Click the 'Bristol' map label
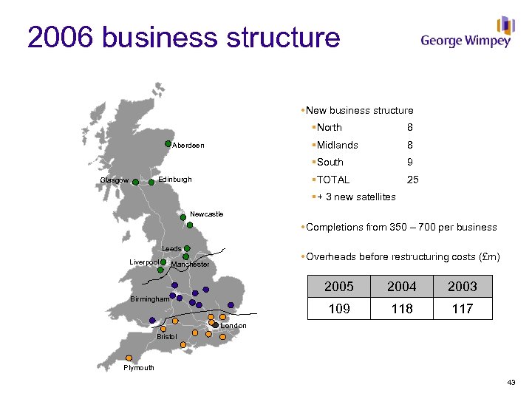Screen dimensions: 532x399 click(166, 337)
